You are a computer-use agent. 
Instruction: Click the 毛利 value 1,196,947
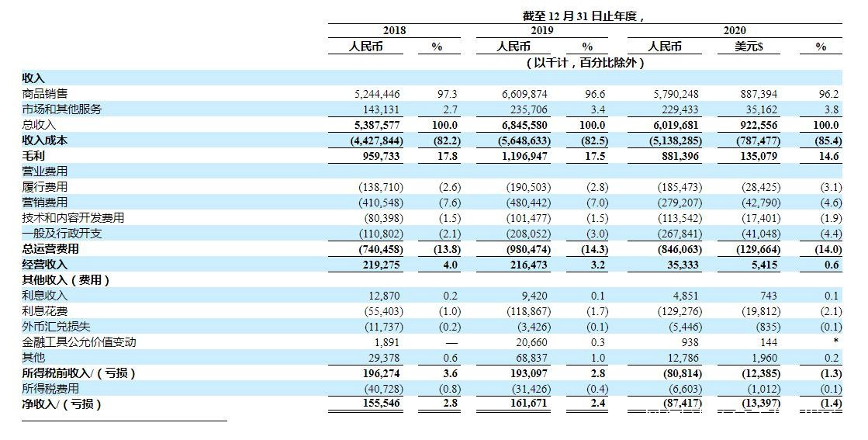[x=524, y=156]
